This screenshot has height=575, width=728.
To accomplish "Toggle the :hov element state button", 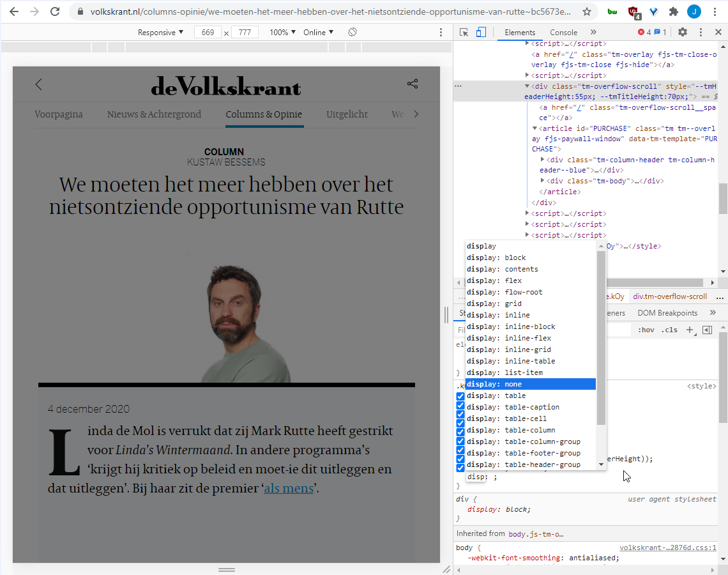I will click(x=646, y=330).
